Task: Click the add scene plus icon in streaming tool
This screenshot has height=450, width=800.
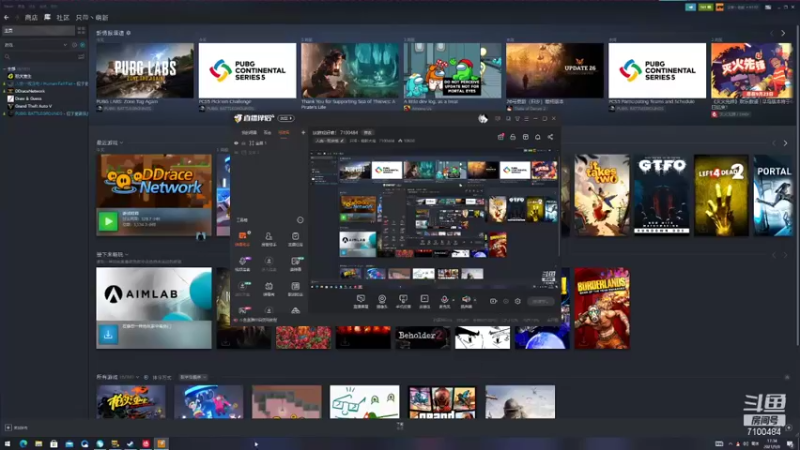Action: (x=303, y=133)
